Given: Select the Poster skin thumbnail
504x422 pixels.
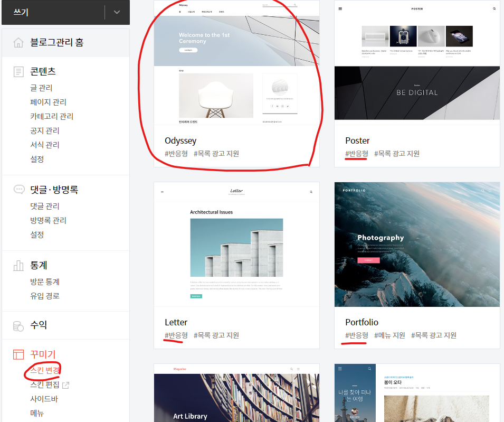Looking at the screenshot, I should click(417, 62).
